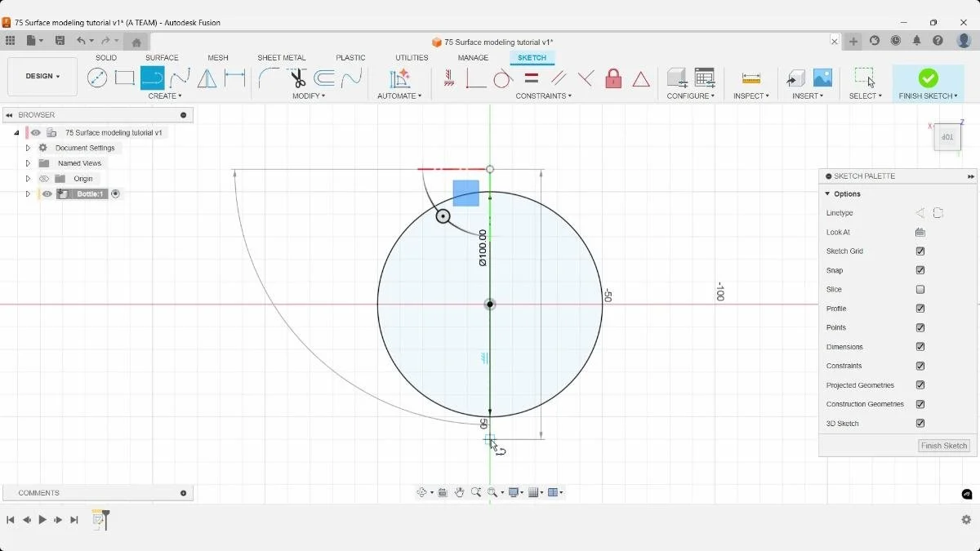Click the Insert Canvas image icon
The width and height of the screenshot is (980, 551).
[x=822, y=78]
